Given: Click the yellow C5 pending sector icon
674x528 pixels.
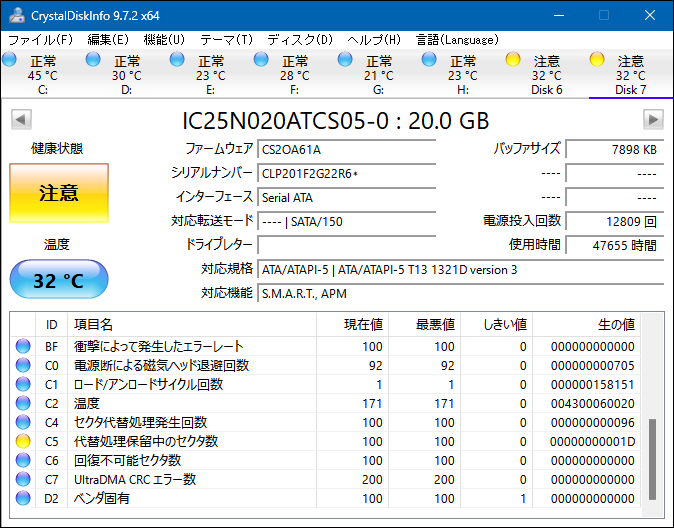Looking at the screenshot, I should click(24, 441).
